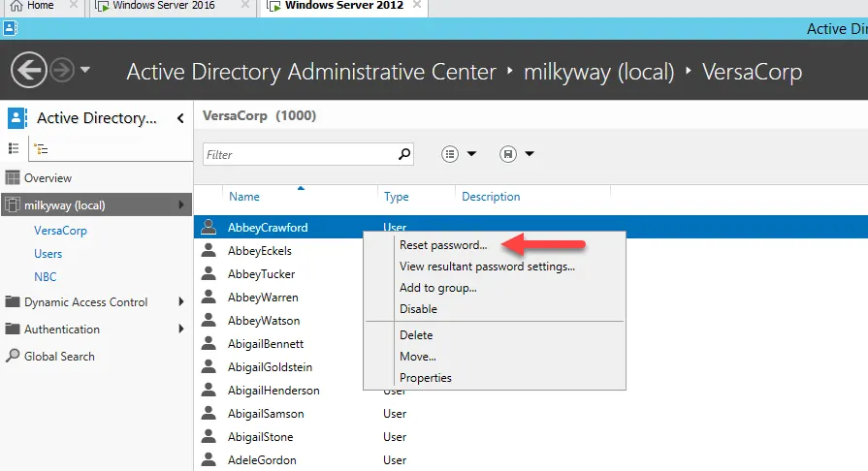Click the filter search magnifier icon
This screenshot has height=471, width=868.
point(404,154)
